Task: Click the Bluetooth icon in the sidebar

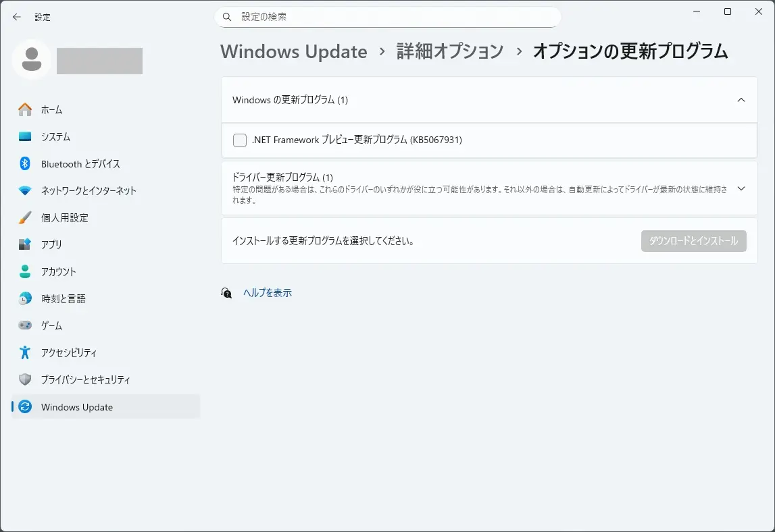Action: click(x=25, y=163)
